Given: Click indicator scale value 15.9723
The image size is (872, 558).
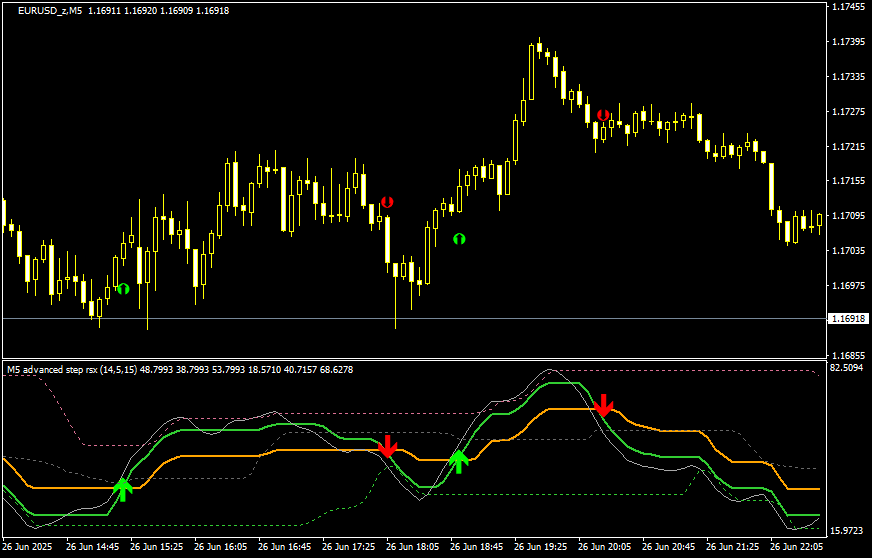Looking at the screenshot, I should [x=846, y=531].
